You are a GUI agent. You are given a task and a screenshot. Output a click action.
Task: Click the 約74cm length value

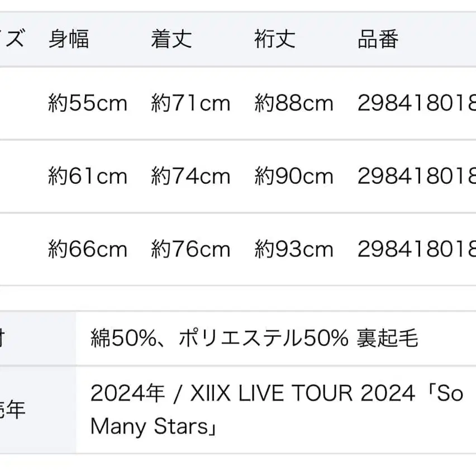(191, 177)
